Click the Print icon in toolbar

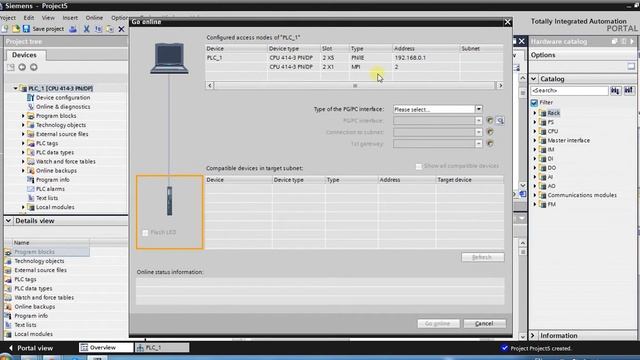[73, 29]
